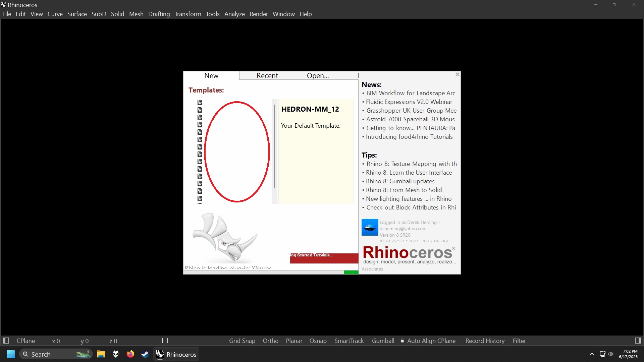Viewport: 644px width, 362px height.
Task: Open the File menu
Action: pyautogui.click(x=7, y=14)
